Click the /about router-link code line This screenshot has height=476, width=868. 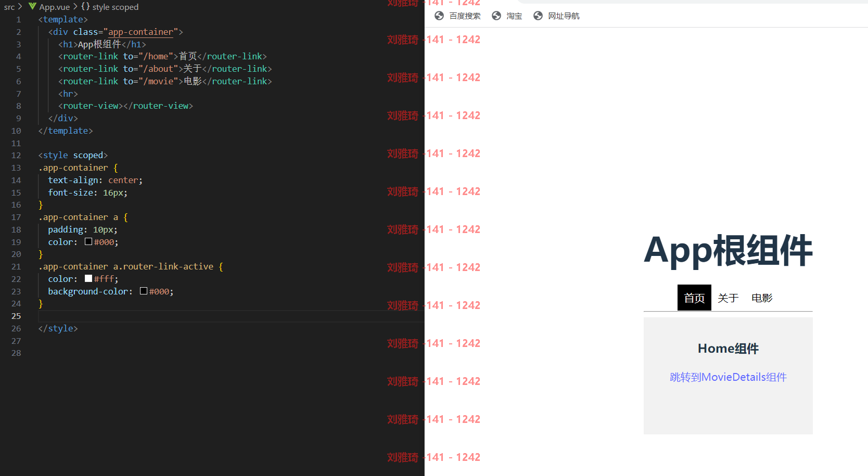(165, 69)
